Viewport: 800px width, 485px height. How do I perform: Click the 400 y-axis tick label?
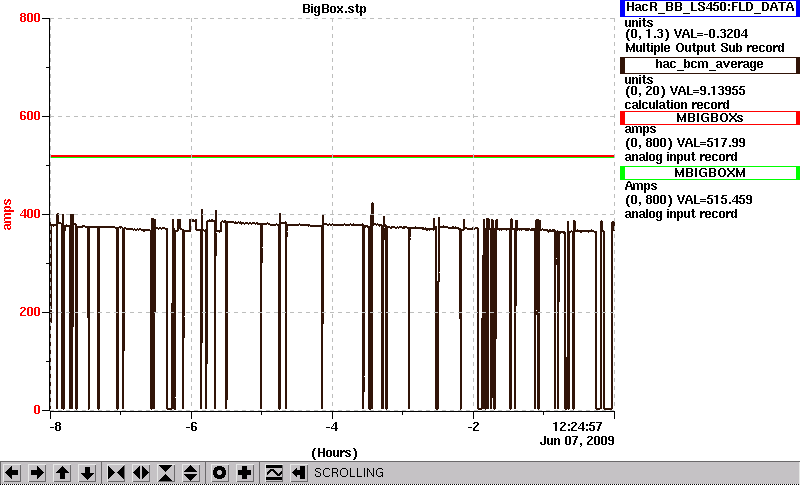pyautogui.click(x=30, y=214)
